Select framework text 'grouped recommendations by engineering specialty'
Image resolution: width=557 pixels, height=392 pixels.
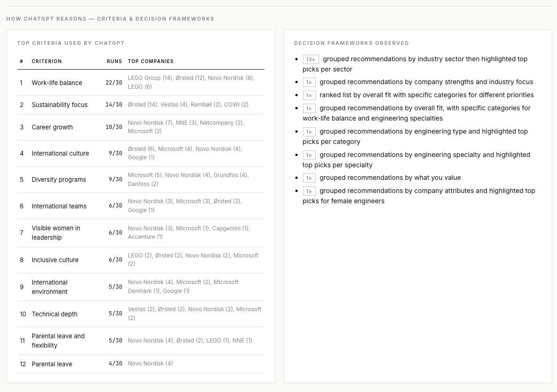(x=416, y=160)
